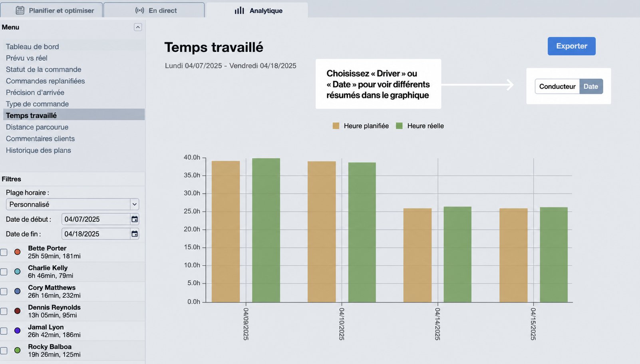Check the Cory Matthews checkbox
This screenshot has height=364, width=640.
(4, 292)
